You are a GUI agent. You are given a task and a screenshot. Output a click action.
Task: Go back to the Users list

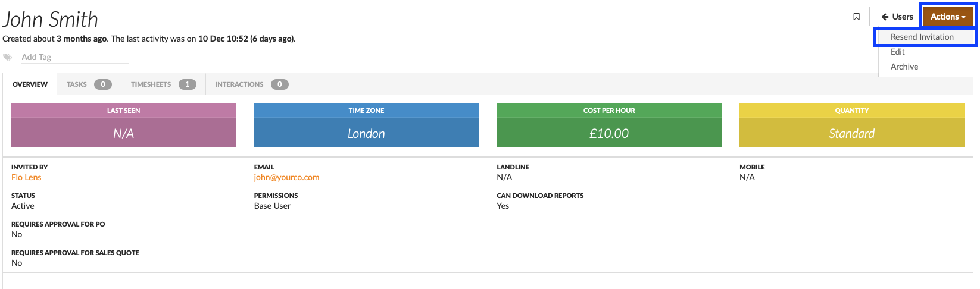[897, 17]
